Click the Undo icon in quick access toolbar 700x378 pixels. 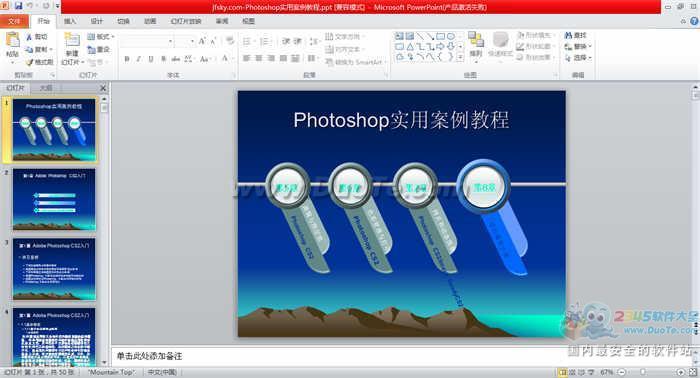point(30,6)
